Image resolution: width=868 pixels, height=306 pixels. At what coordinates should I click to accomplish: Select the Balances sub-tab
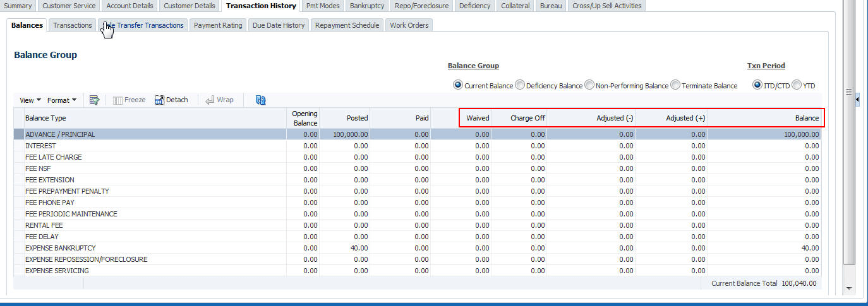tap(27, 25)
